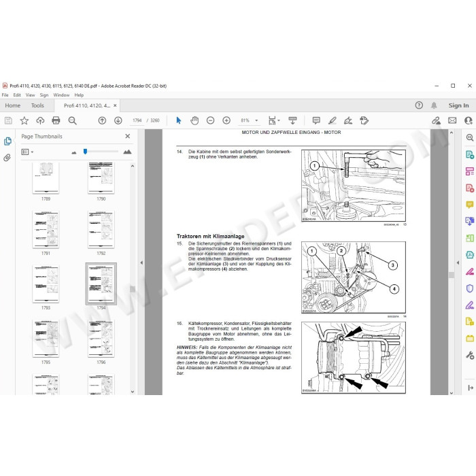Select page 1793 thumbnail
Viewport: 476px width, 476px height.
pyautogui.click(x=46, y=284)
